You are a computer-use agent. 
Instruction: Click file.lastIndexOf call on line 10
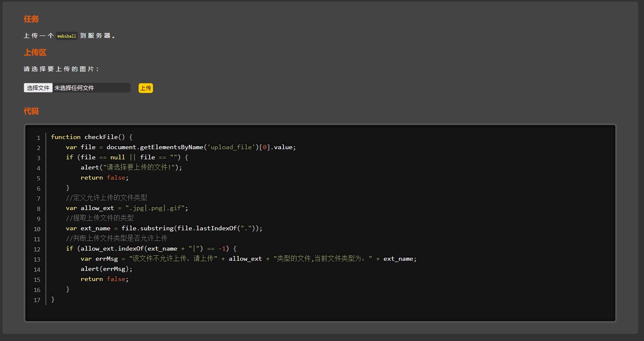207,228
